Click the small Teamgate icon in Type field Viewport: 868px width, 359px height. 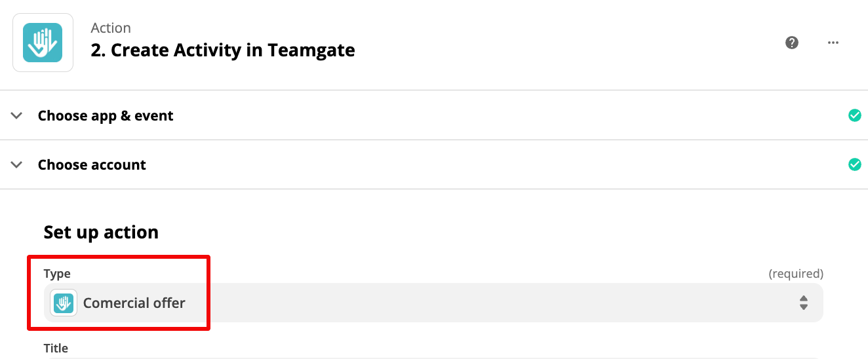click(64, 303)
